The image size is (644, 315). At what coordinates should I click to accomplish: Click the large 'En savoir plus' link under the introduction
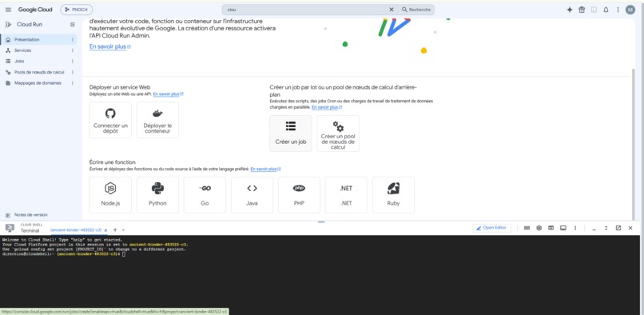click(109, 46)
